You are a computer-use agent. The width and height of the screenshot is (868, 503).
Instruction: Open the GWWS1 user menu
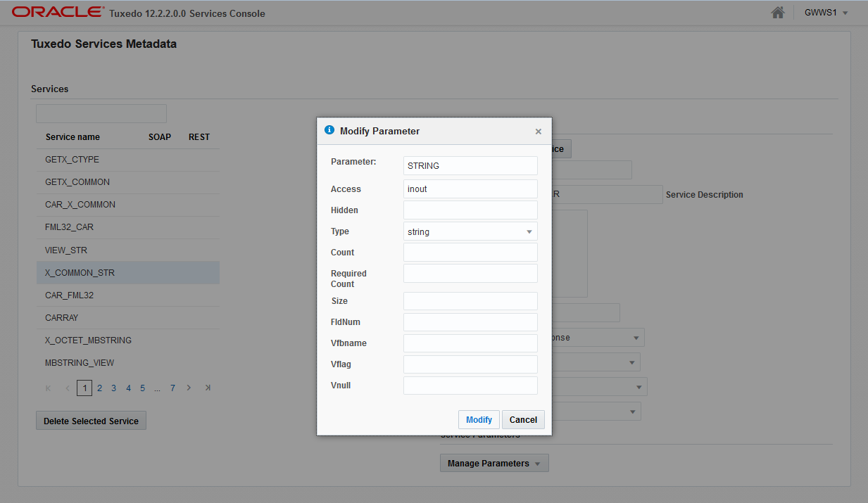click(x=826, y=13)
